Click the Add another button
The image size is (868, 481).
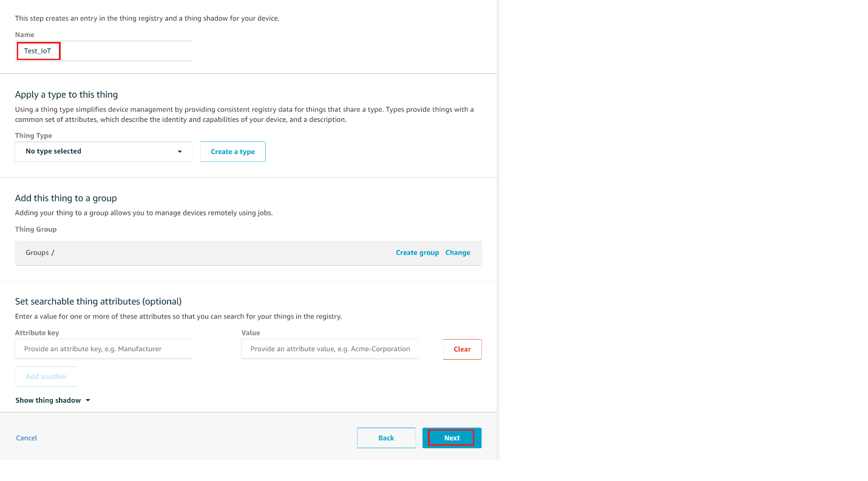(46, 377)
